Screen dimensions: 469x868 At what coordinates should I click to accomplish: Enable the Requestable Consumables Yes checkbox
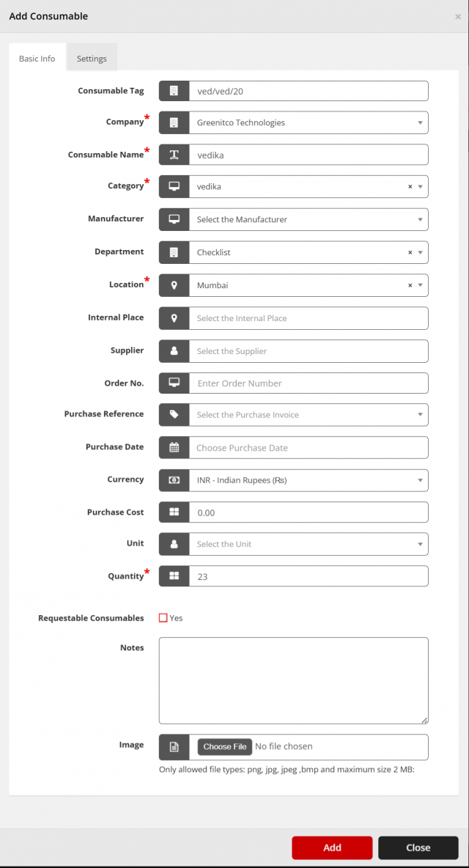tap(163, 618)
